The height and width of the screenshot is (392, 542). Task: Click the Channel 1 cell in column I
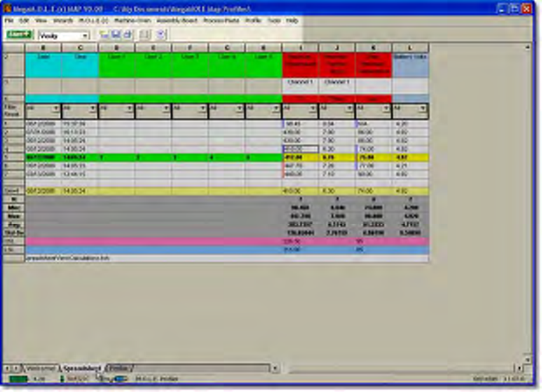300,86
